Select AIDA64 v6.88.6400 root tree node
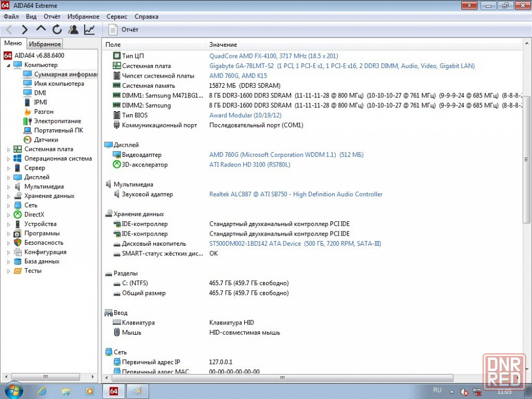 pyautogui.click(x=39, y=55)
